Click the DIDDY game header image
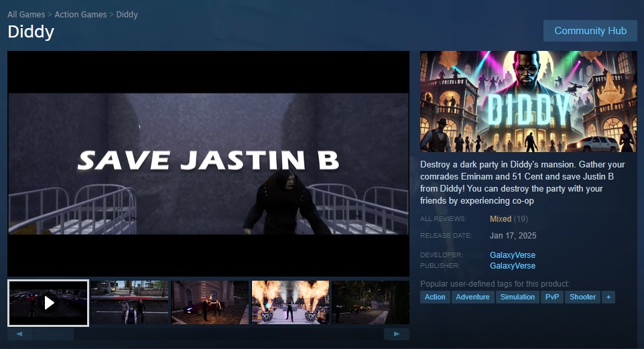 click(x=528, y=101)
